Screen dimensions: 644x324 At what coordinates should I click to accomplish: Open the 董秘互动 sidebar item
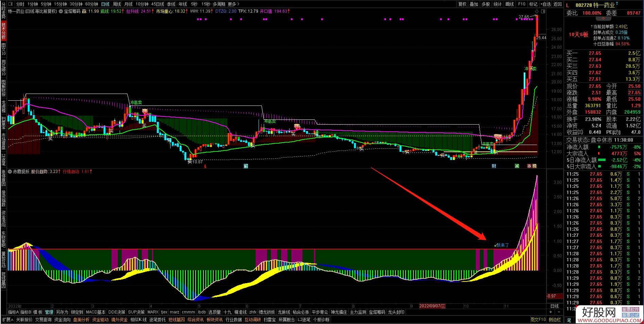coord(3,260)
